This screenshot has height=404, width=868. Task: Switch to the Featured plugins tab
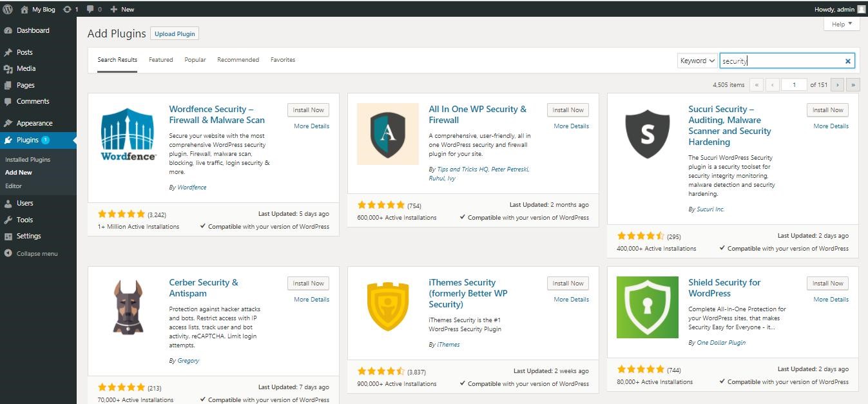pyautogui.click(x=160, y=59)
